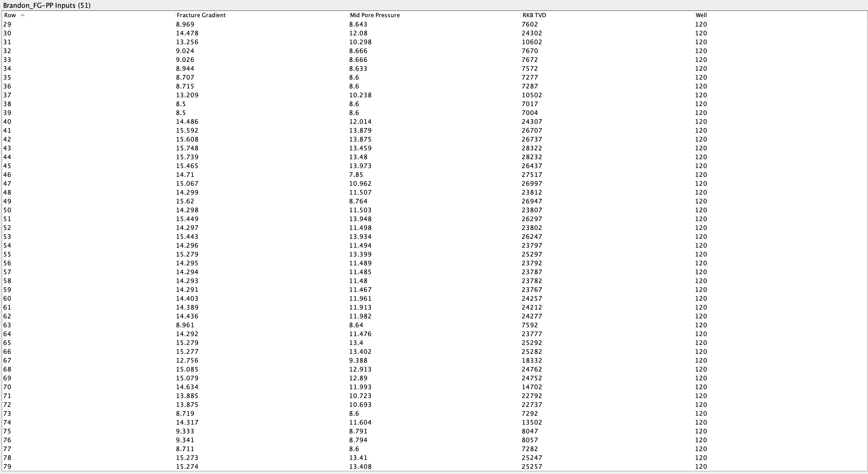Sort by the Row column header
The image size is (868, 474).
[x=10, y=15]
